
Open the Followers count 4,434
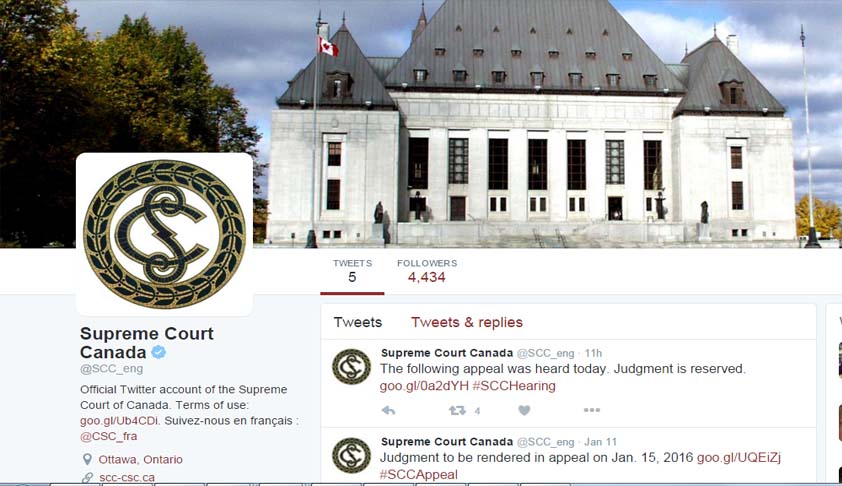click(427, 271)
